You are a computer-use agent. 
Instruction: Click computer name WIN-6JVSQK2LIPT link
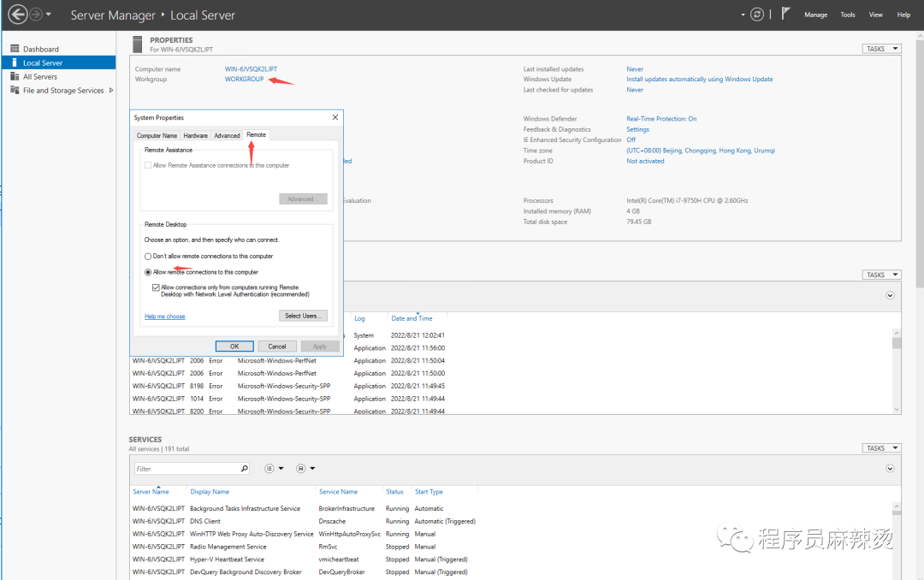(251, 69)
